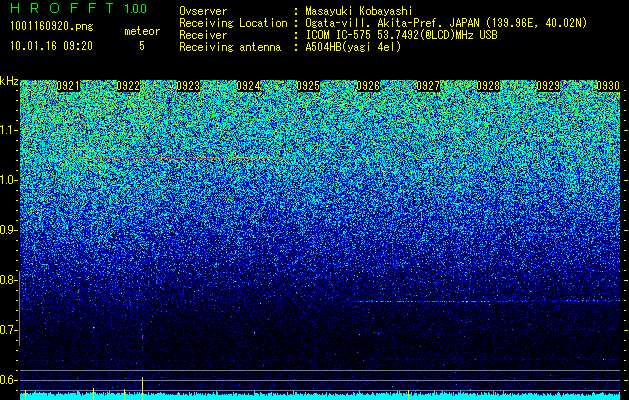Viewport: 629px width, 400px height.
Task: Click the 0925 time label
Action: click(x=308, y=86)
